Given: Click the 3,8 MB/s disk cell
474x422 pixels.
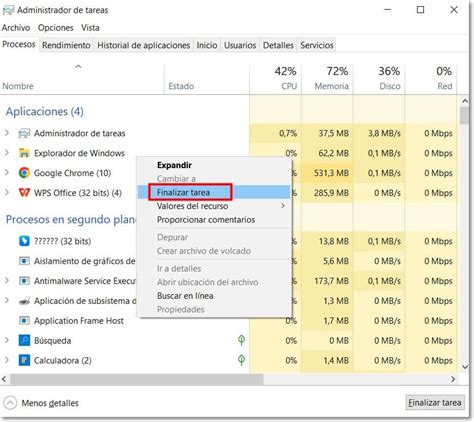Looking at the screenshot, I should (x=379, y=133).
